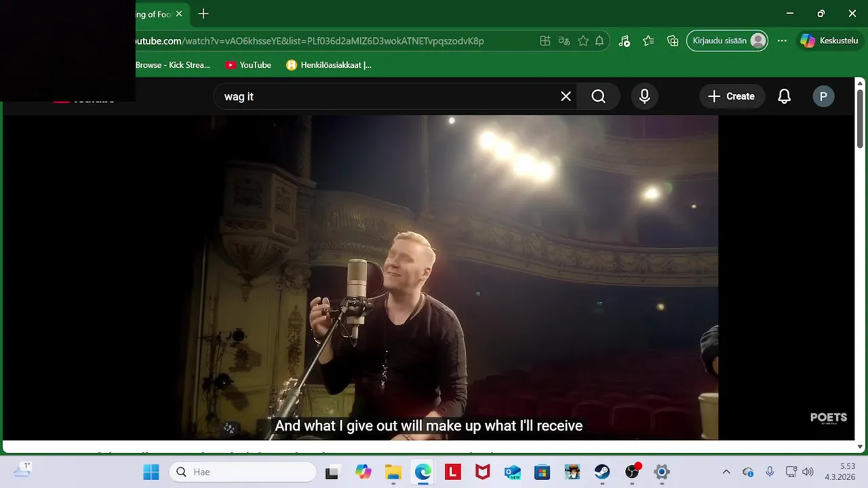Clear the YouTube search box text
868x488 pixels.
566,96
